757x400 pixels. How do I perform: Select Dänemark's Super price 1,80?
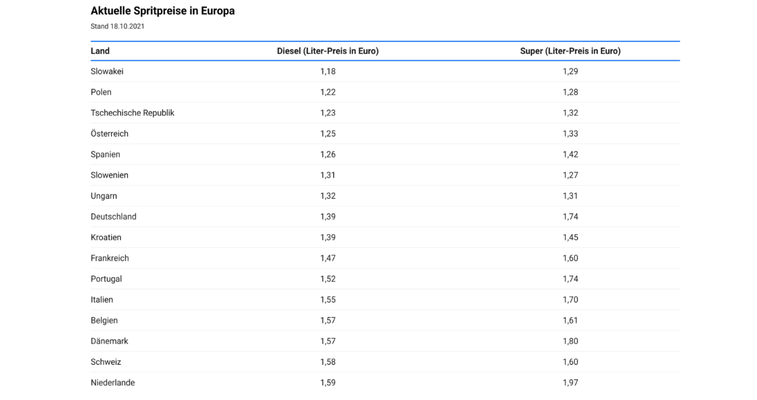point(570,341)
